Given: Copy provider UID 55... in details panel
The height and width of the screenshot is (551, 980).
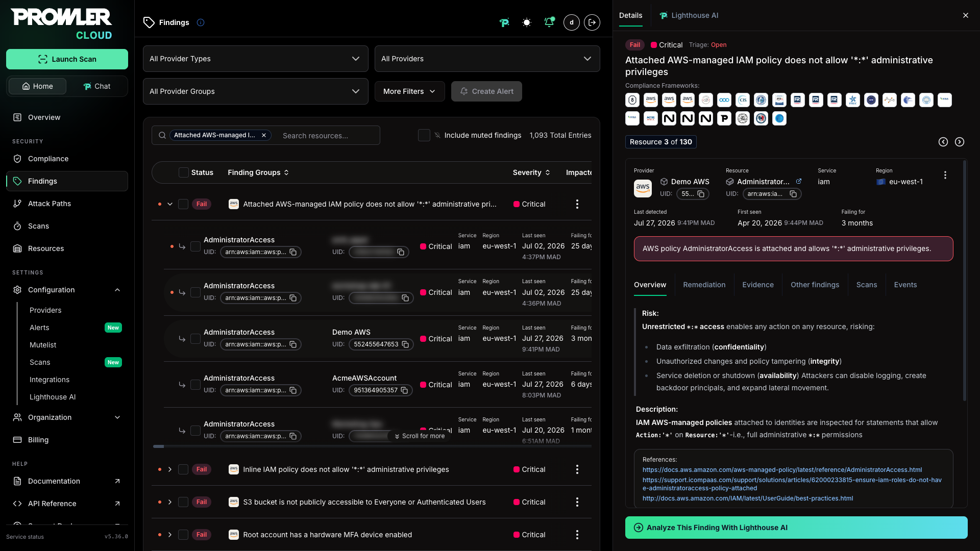Looking at the screenshot, I should pos(701,194).
